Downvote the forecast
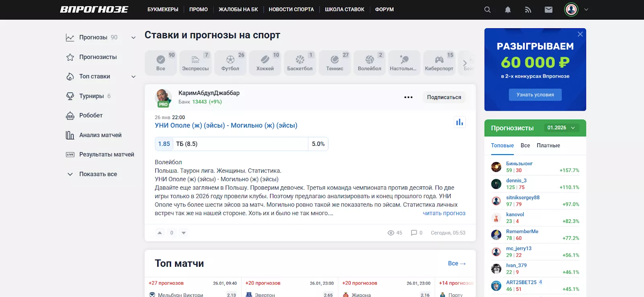Screen dimensions: 644x297 (x=184, y=233)
